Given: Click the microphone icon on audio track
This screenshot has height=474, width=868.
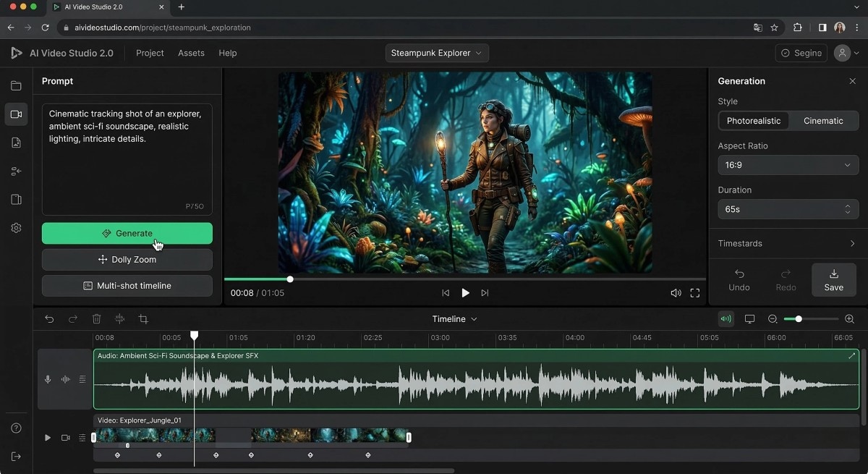Looking at the screenshot, I should click(x=48, y=379).
